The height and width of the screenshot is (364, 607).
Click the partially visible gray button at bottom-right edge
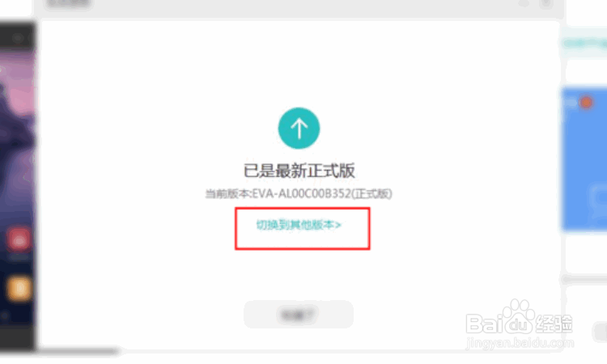pyautogui.click(x=600, y=332)
